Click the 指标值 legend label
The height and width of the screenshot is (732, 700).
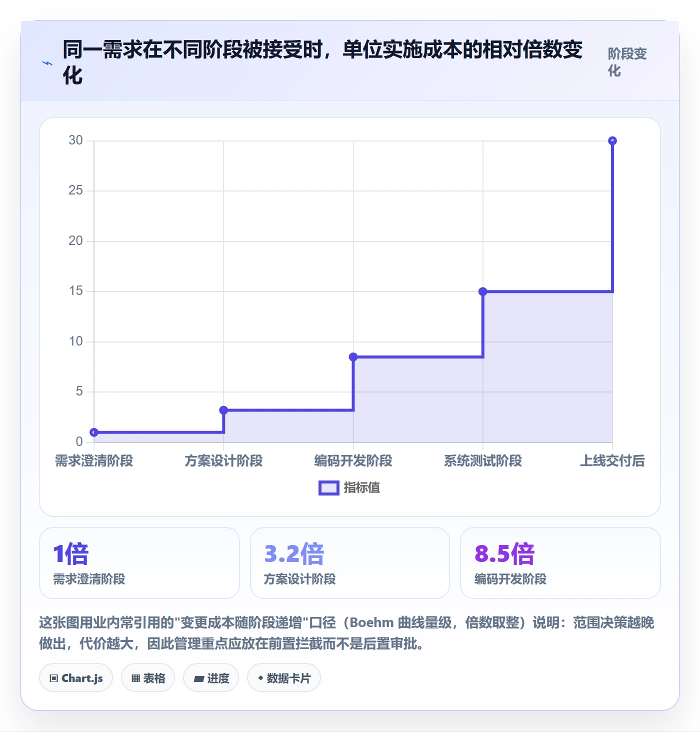coord(362,488)
